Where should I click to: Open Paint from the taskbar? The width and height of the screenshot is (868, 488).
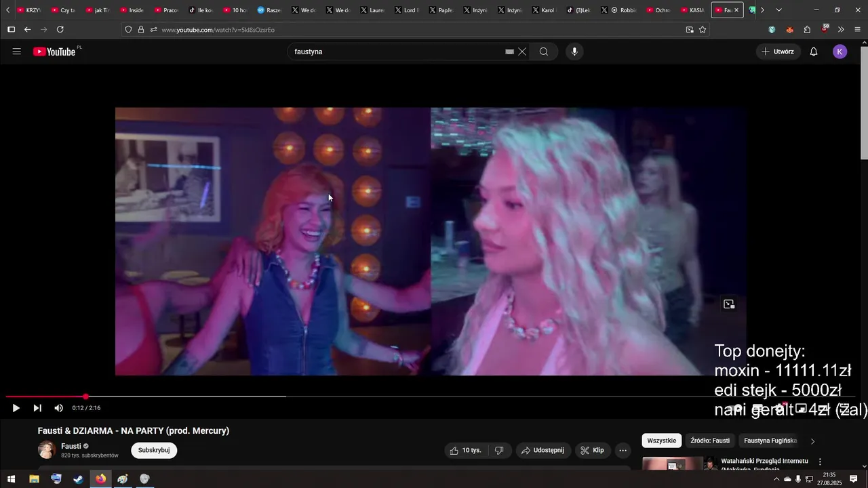tap(123, 479)
